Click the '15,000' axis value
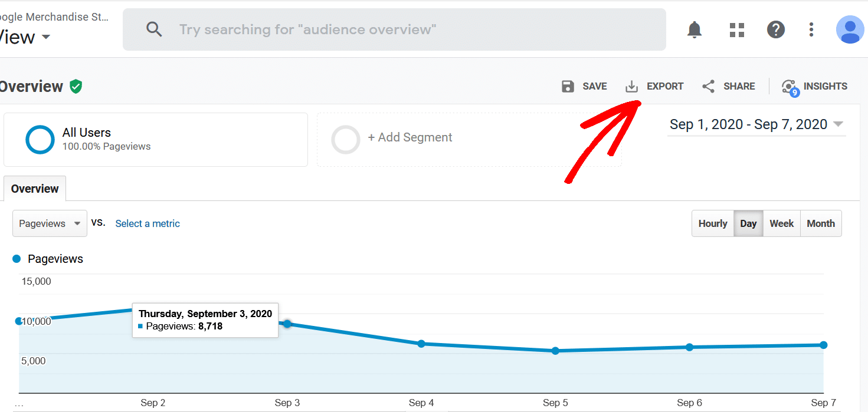 [x=37, y=281]
